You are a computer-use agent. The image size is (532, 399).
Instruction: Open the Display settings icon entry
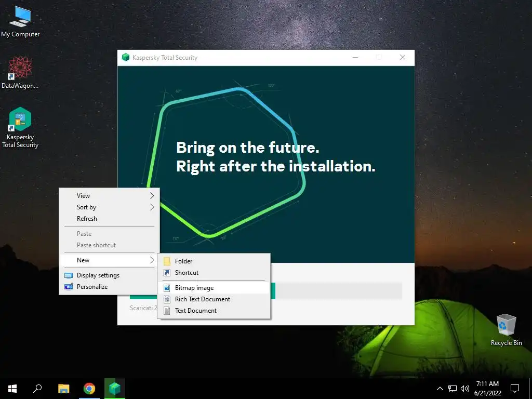[68, 275]
